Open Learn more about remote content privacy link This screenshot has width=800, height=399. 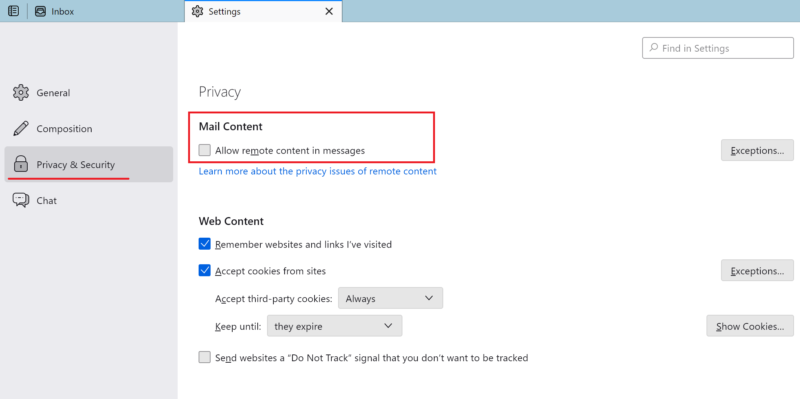point(317,171)
